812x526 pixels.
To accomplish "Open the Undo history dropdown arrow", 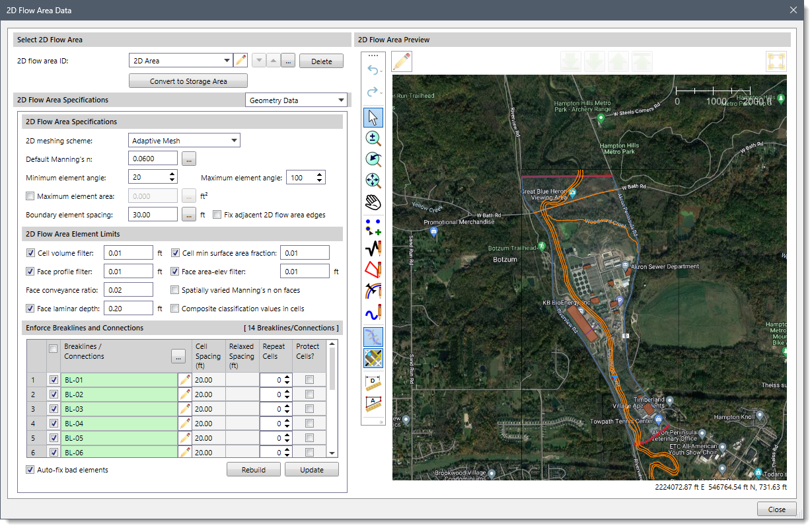I will pyautogui.click(x=381, y=71).
